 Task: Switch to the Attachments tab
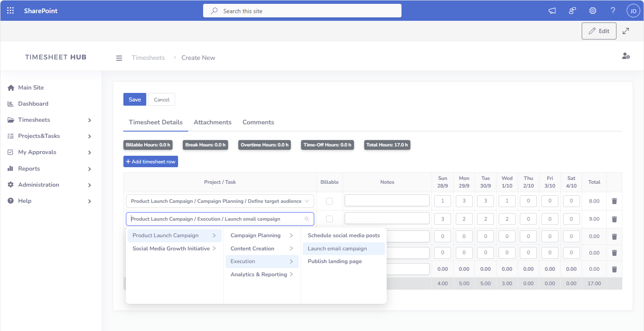(x=212, y=122)
